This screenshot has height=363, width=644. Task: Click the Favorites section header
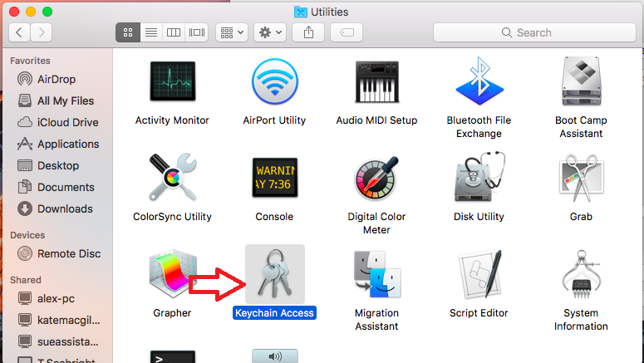click(30, 61)
